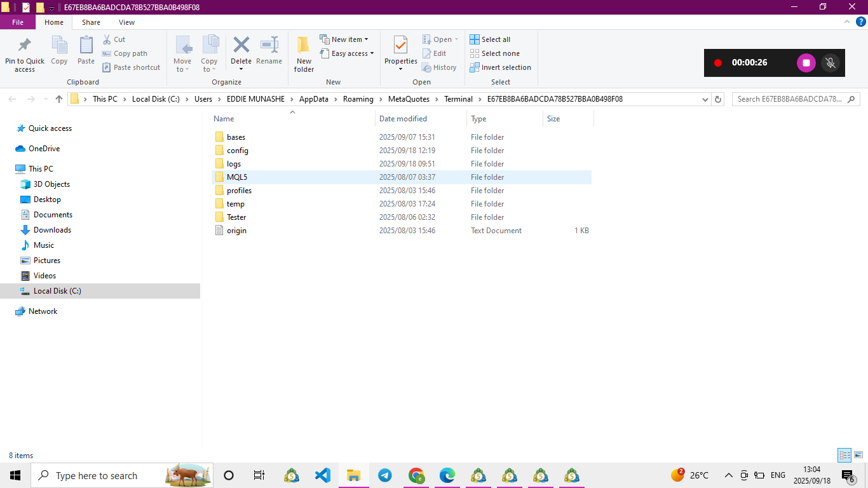Viewport: 868px width, 488px height.
Task: Sort files by the Type column header
Action: pyautogui.click(x=505, y=119)
